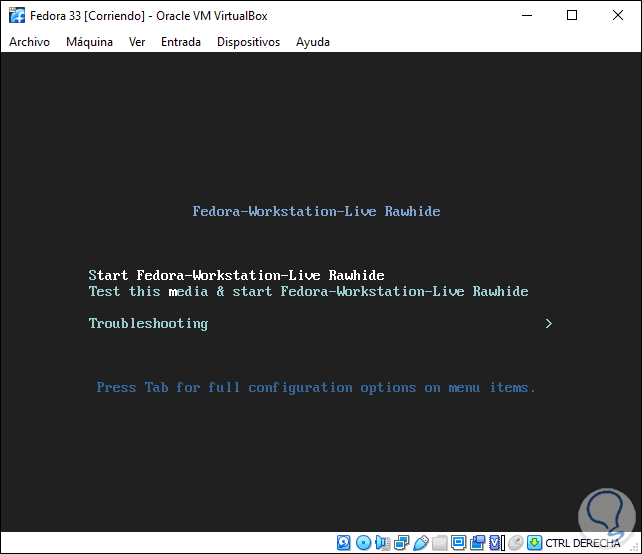Open the Dispositivos menu
This screenshot has height=554, width=642.
click(249, 42)
